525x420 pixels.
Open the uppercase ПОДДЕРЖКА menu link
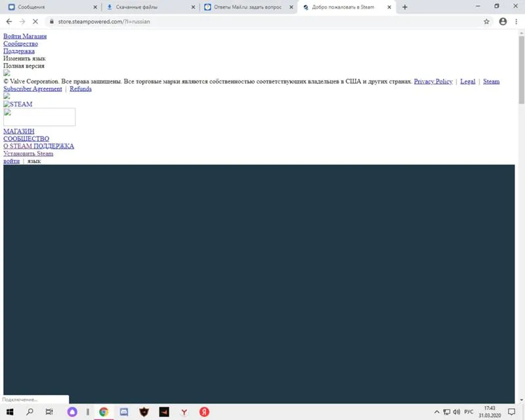[x=54, y=146]
